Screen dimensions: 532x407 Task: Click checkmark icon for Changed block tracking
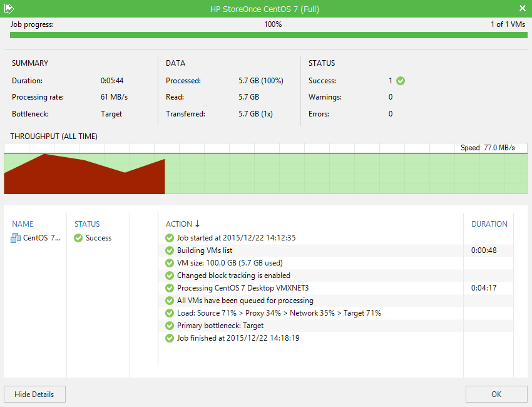pos(170,276)
